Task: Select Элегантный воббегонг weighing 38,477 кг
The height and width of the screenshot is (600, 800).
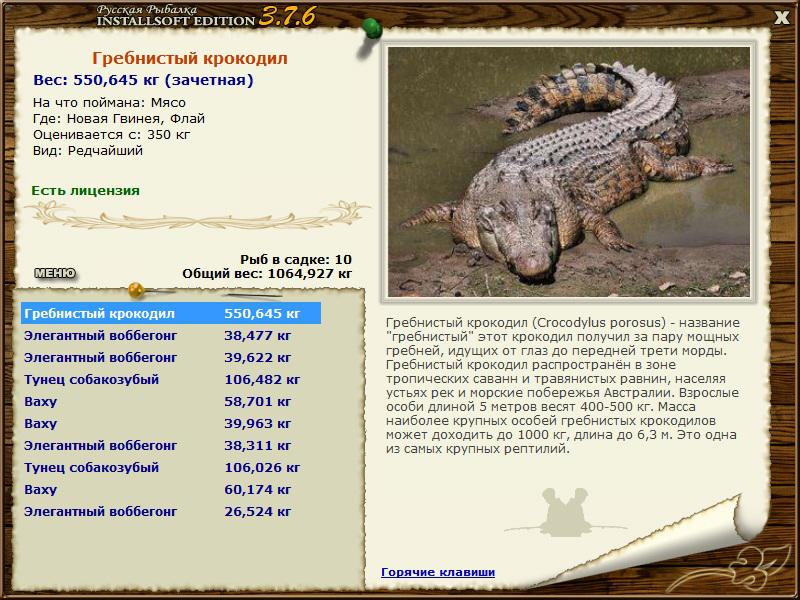Action: [171, 335]
